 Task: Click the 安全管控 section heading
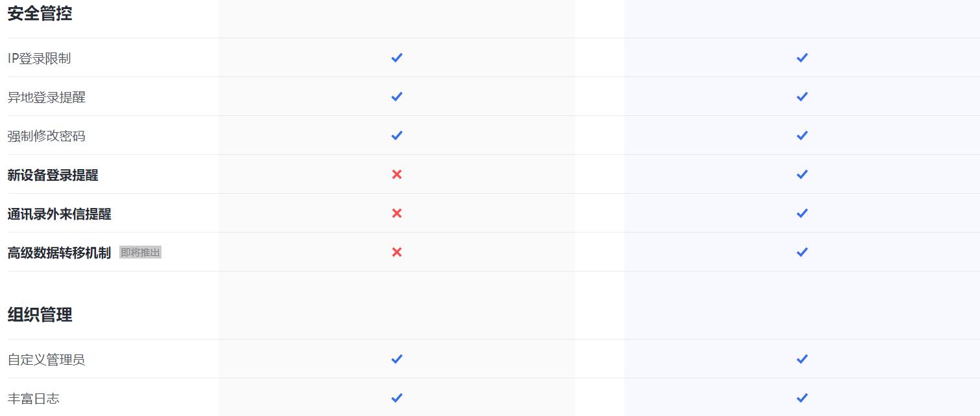[40, 14]
